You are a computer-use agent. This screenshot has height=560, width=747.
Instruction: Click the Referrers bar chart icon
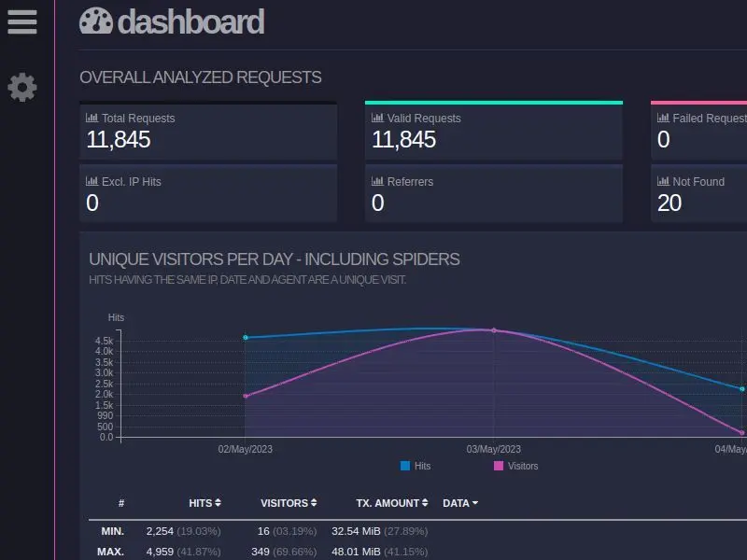coord(377,182)
